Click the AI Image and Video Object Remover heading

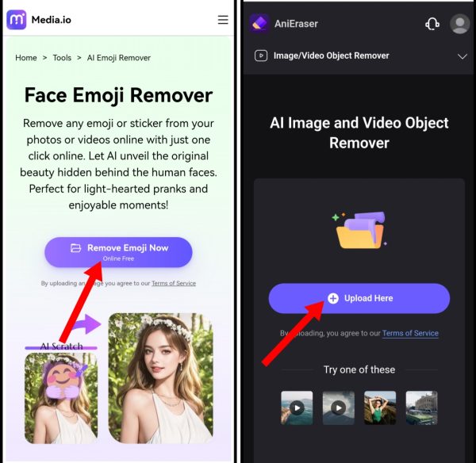point(359,132)
